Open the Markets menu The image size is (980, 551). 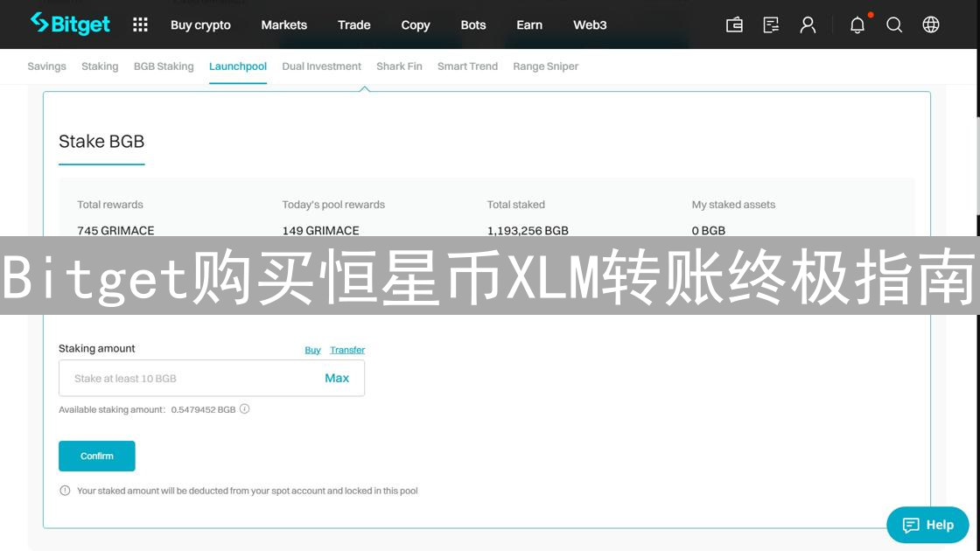tap(283, 25)
